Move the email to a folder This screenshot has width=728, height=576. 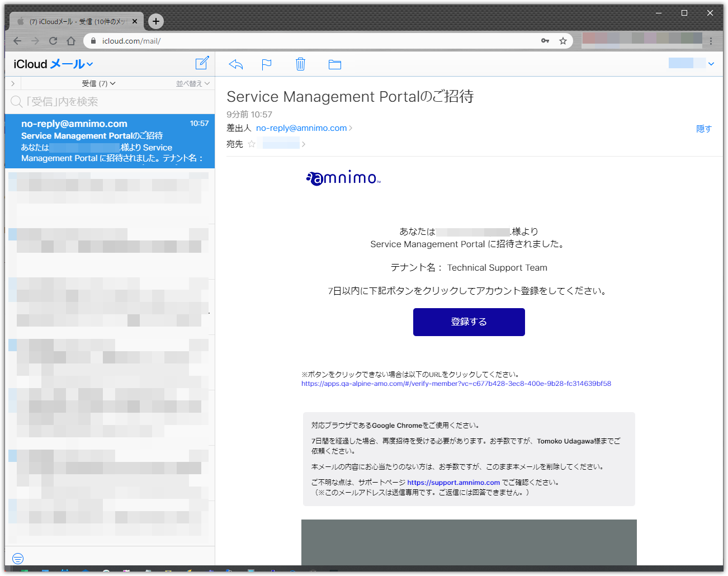(x=335, y=64)
